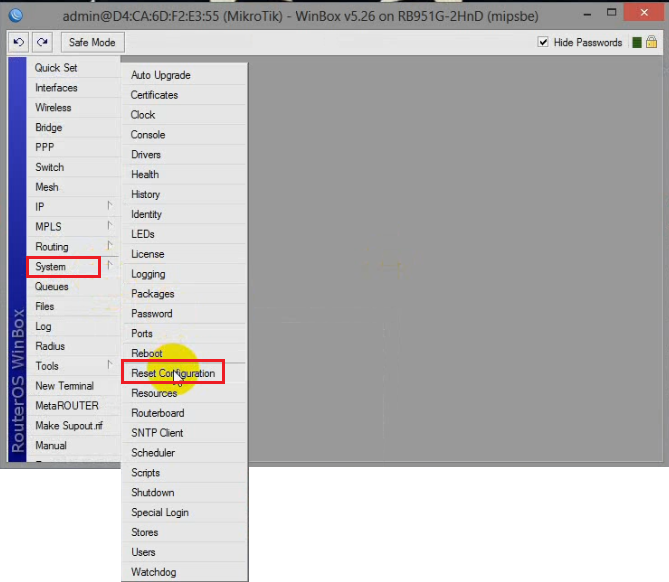Click the Redo arrow icon in toolbar
Image resolution: width=669 pixels, height=582 pixels.
[42, 42]
